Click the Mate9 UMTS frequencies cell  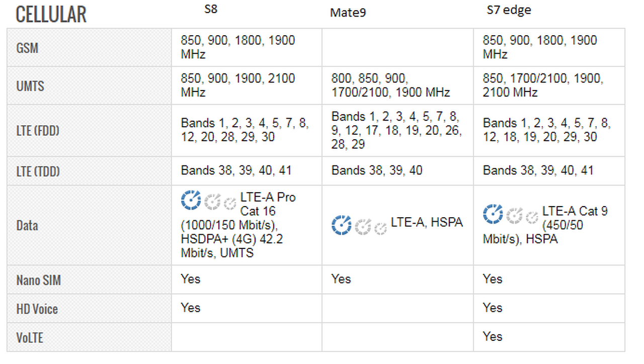390,85
